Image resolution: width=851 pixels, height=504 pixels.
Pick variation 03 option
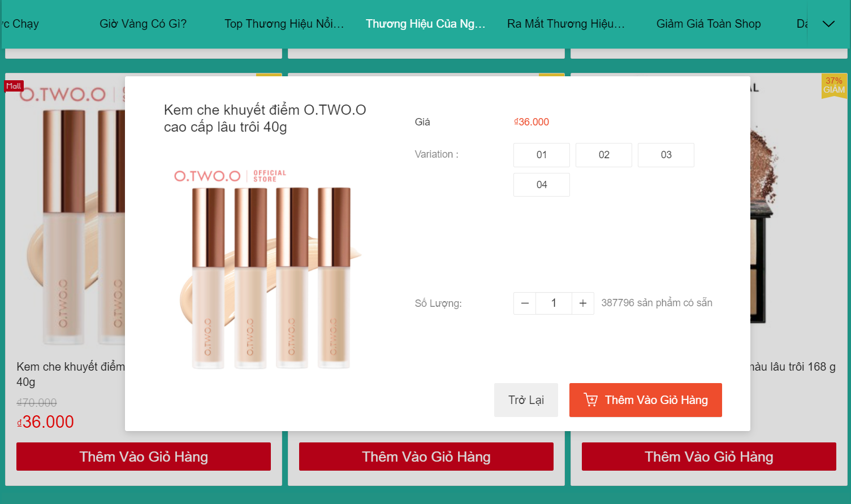666,155
